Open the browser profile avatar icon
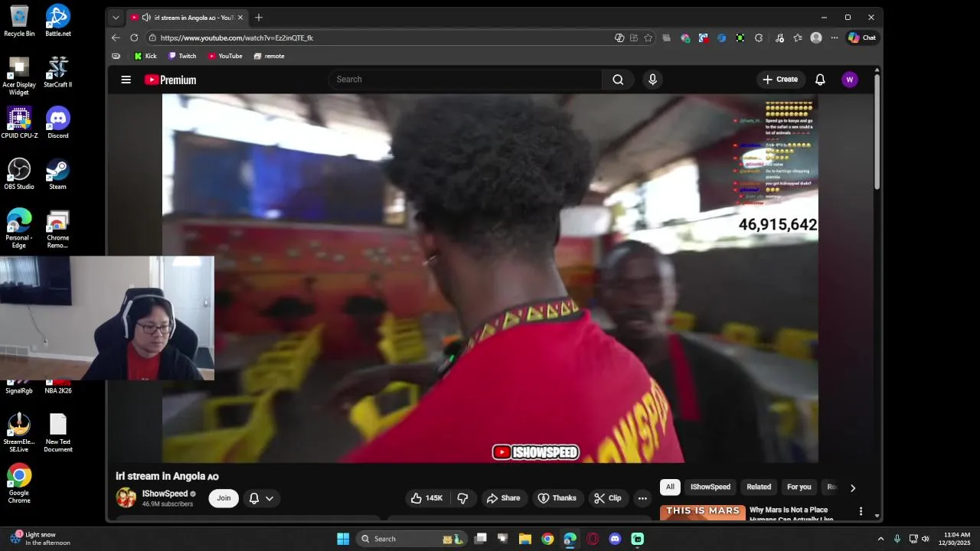 coord(816,37)
